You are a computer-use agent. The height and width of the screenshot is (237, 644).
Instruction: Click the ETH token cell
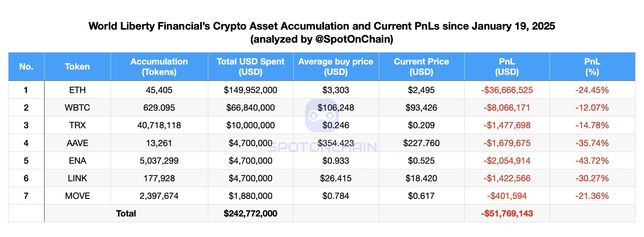pyautogui.click(x=77, y=90)
